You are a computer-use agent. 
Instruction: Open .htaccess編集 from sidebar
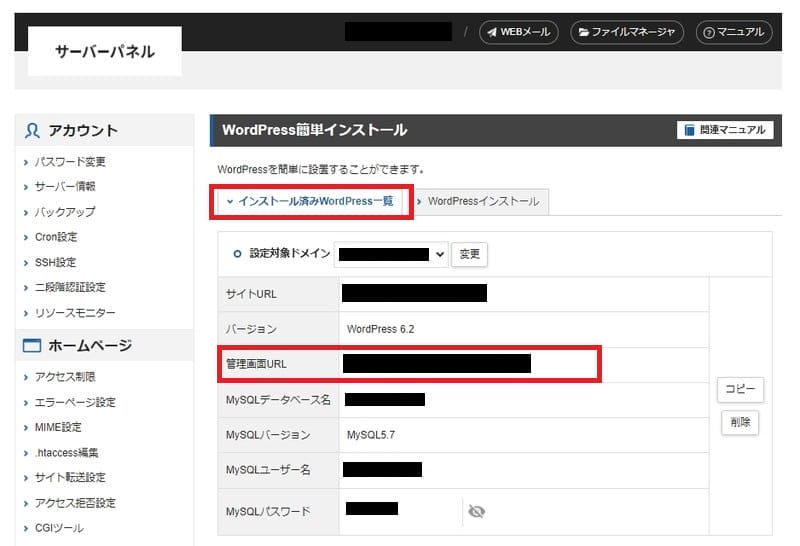(69, 453)
